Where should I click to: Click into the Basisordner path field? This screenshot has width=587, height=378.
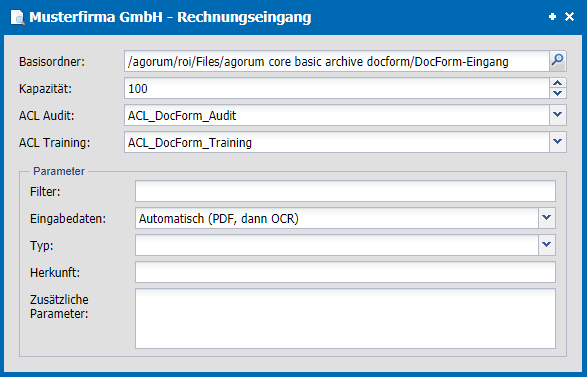tap(337, 61)
